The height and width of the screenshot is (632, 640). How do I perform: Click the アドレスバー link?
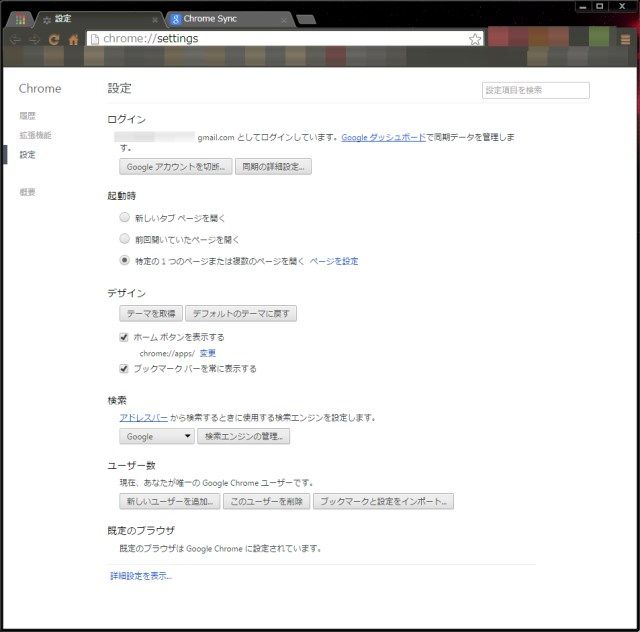coord(144,418)
